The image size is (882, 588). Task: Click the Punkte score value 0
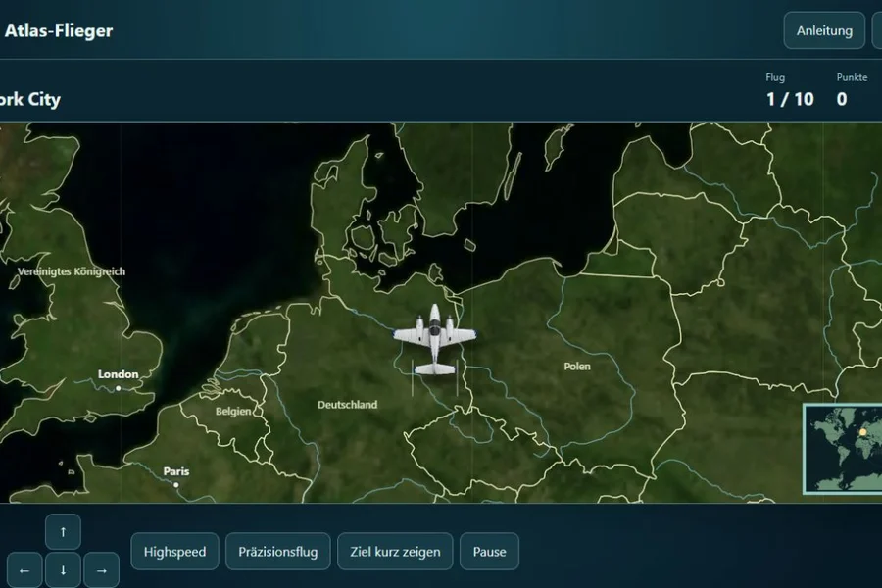pos(842,99)
